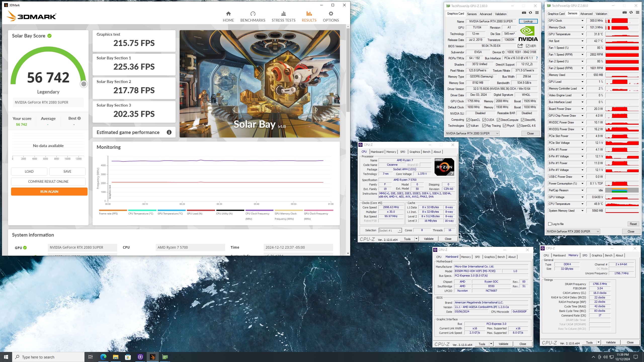
Task: Click the info icon next to Best
Action: click(79, 118)
